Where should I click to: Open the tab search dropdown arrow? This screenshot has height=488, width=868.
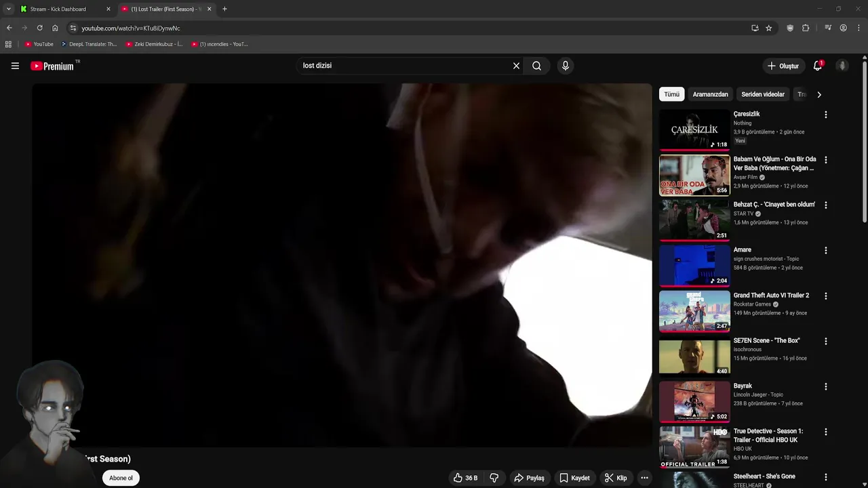8,9
